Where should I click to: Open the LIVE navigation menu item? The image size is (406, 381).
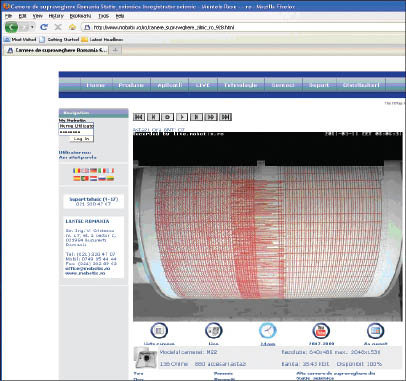(203, 85)
